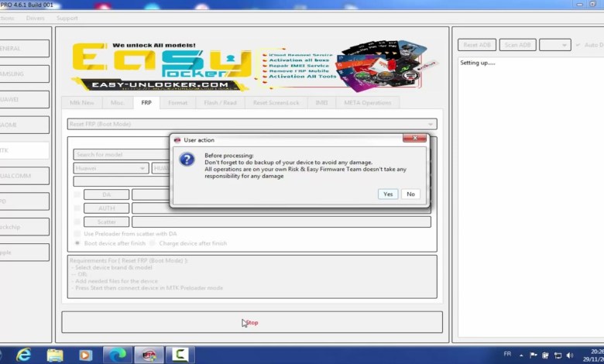Select Charge device after finish radio
604x364 pixels.
pyautogui.click(x=153, y=243)
